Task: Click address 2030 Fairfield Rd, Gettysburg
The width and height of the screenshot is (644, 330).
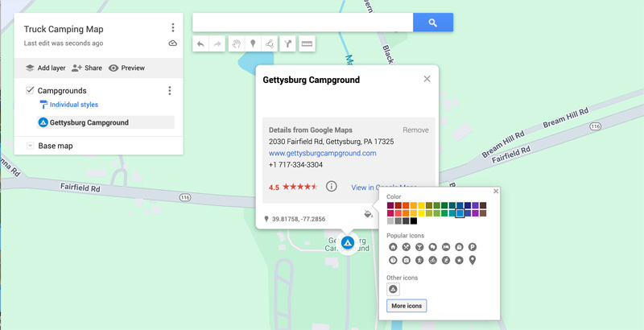Action: [x=331, y=142]
